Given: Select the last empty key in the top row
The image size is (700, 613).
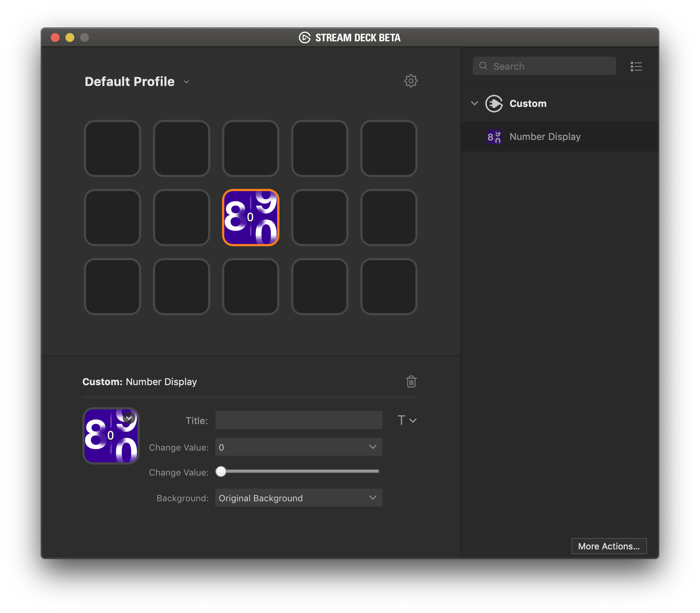Looking at the screenshot, I should (x=389, y=148).
